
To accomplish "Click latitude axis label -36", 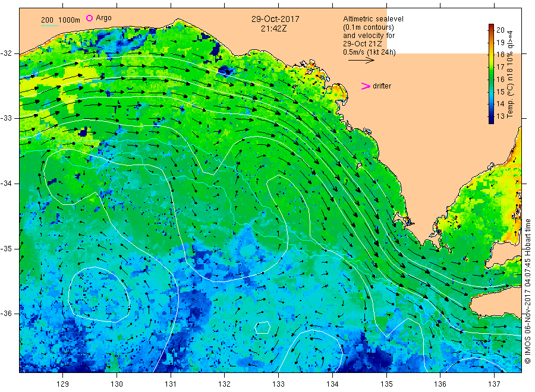I will [7, 313].
